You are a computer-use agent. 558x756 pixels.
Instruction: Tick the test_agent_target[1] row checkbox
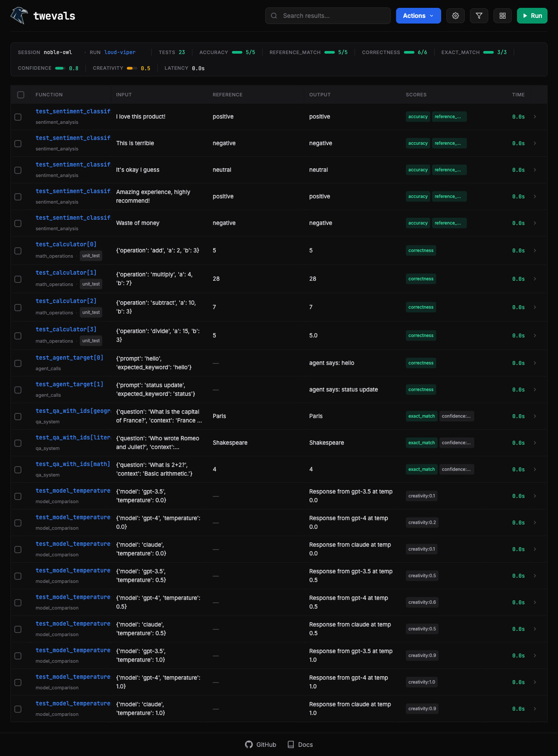coord(18,390)
